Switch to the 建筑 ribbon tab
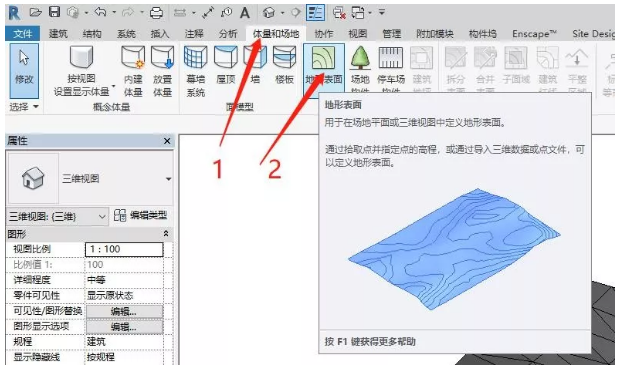 (x=58, y=34)
